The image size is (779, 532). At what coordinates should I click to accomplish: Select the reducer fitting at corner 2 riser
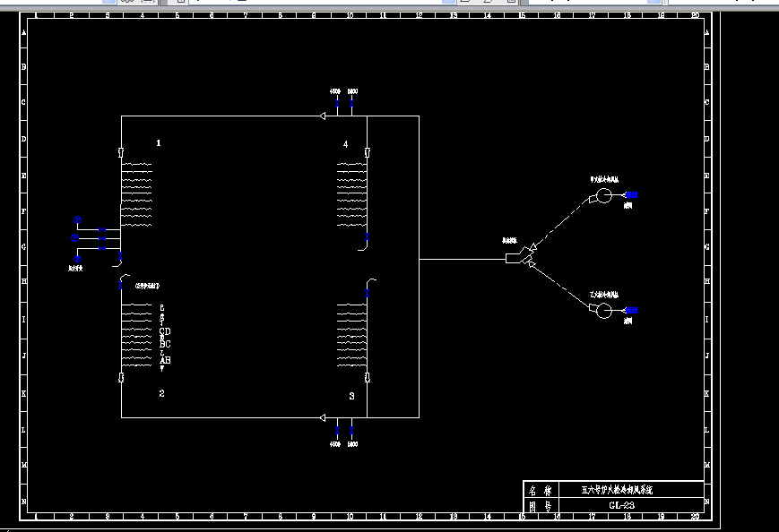(121, 378)
